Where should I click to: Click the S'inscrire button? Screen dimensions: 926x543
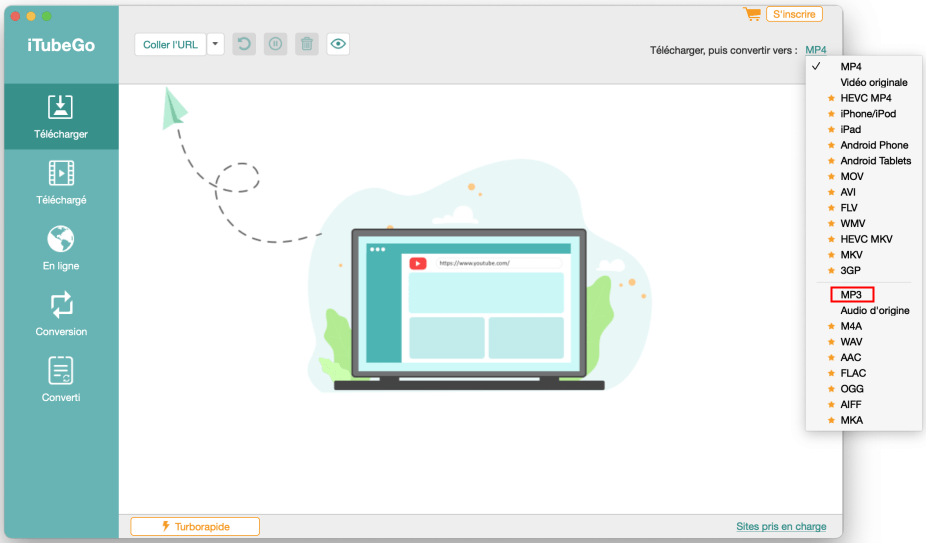coord(794,14)
